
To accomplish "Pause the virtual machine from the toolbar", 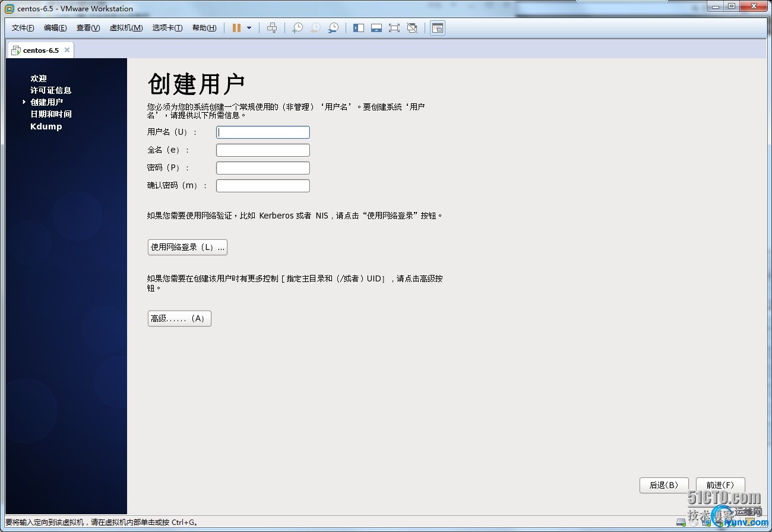I will (x=236, y=28).
